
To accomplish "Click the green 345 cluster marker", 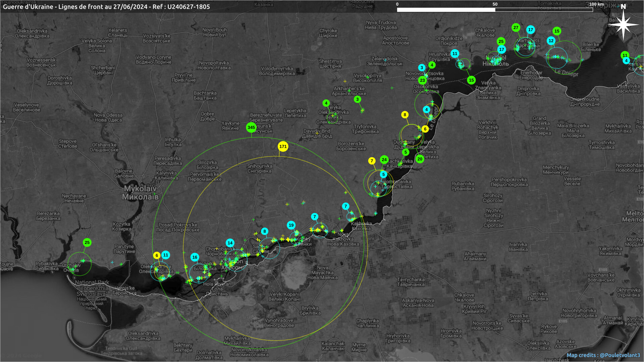I will coord(251,127).
